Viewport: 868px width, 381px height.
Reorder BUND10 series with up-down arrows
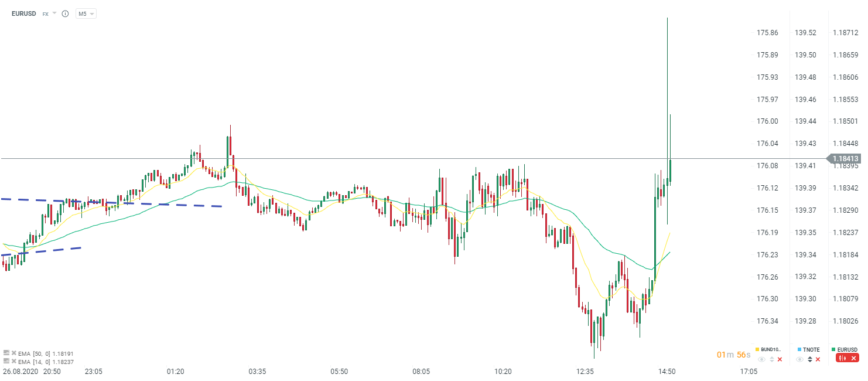tap(771, 359)
